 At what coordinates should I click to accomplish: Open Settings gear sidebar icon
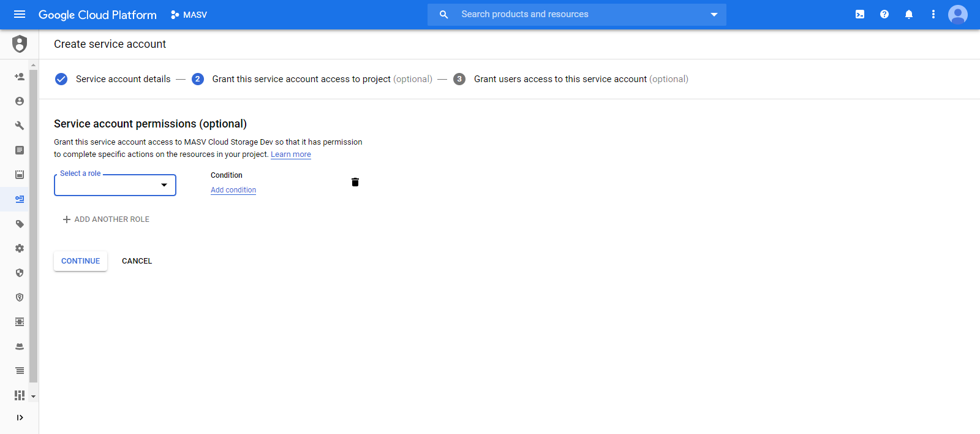(20, 248)
